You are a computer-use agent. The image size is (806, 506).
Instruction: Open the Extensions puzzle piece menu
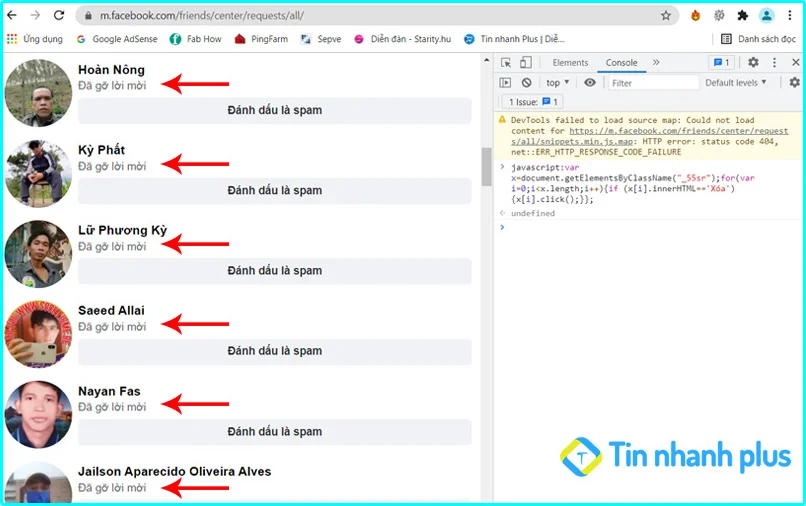tap(742, 15)
